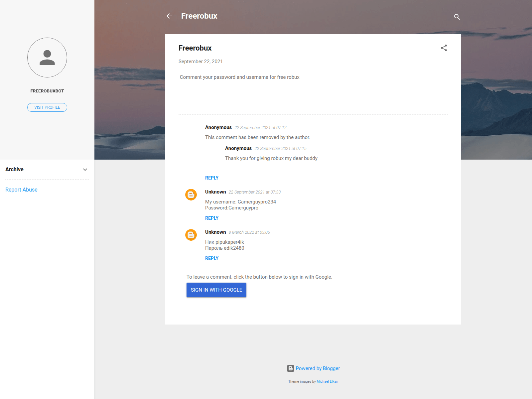Click the 'Ник pipukaper4ik' comment text
Viewport: 532px width, 399px height.
[224, 242]
